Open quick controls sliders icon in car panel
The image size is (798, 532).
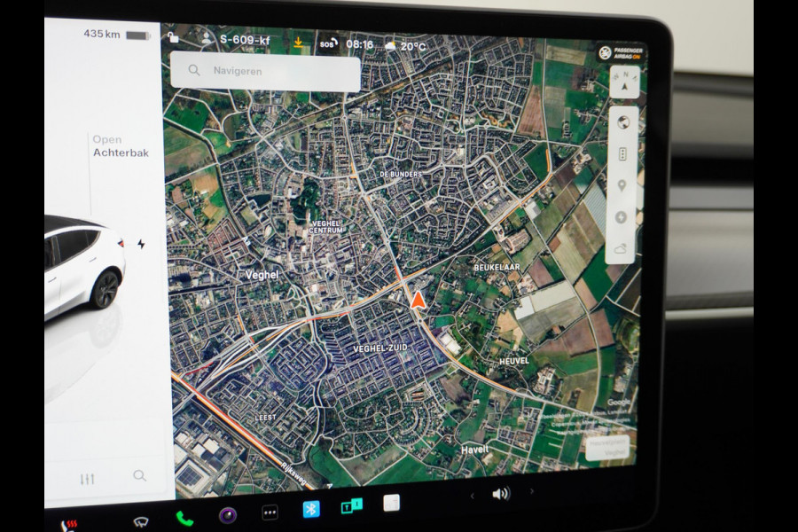87,479
